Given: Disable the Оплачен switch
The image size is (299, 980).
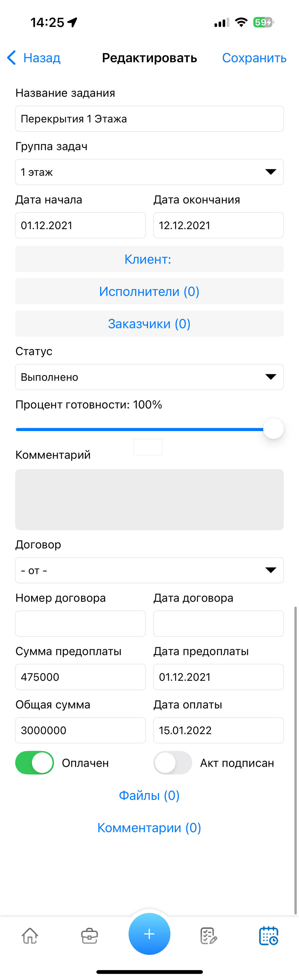Looking at the screenshot, I should (34, 762).
